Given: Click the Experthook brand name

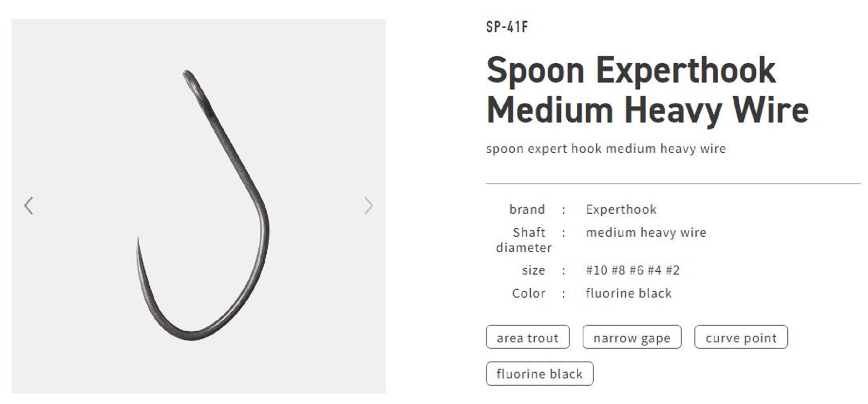Looking at the screenshot, I should 621,209.
